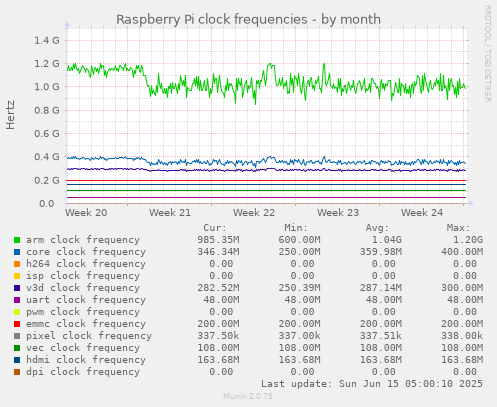This screenshot has height=407, width=497.
Task: Click the emmc current value 200.00M
Action: tap(218, 324)
